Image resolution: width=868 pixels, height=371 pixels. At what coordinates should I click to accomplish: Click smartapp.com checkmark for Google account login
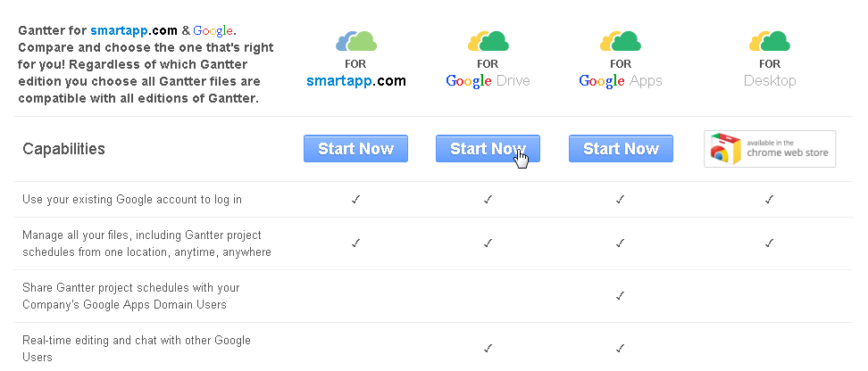[x=355, y=200]
